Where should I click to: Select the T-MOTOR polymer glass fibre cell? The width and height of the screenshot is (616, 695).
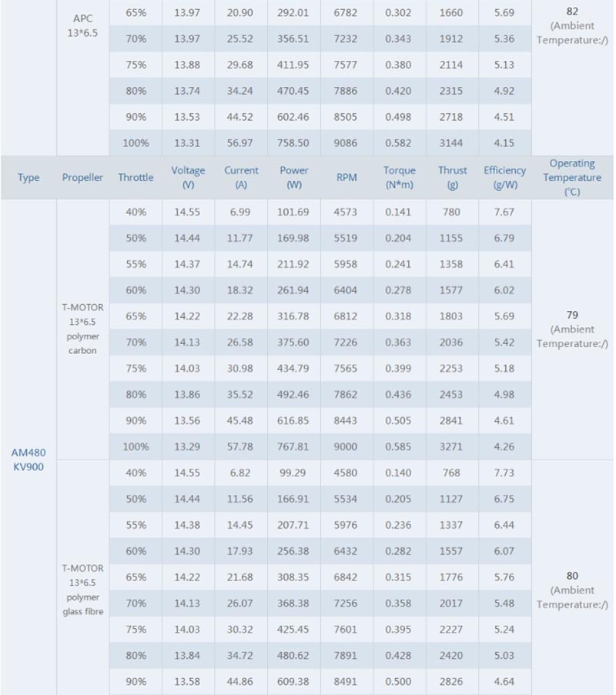(x=82, y=590)
